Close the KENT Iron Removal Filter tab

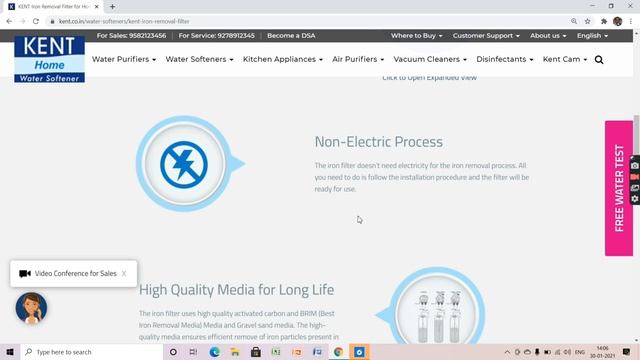click(97, 7)
